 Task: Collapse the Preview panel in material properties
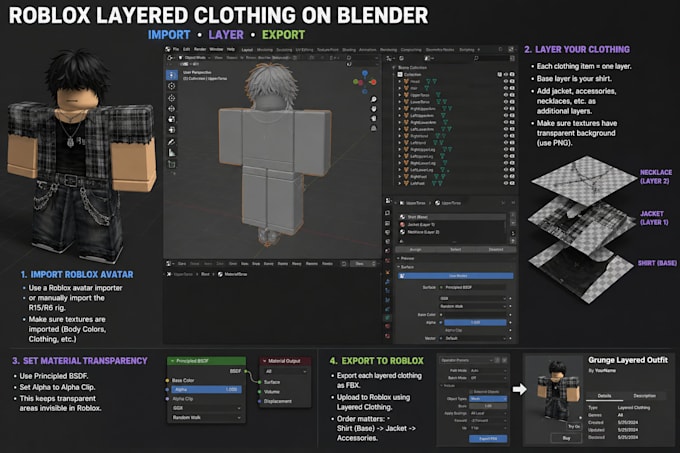pyautogui.click(x=399, y=258)
